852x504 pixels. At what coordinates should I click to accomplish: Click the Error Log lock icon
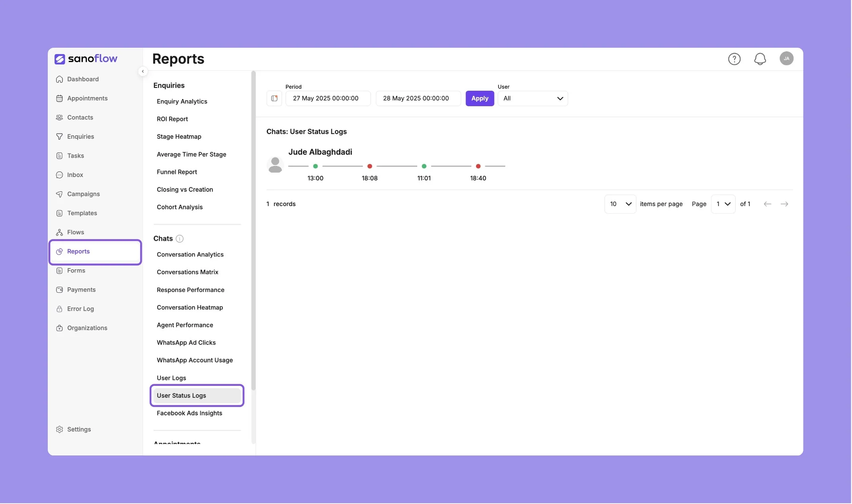click(x=59, y=309)
